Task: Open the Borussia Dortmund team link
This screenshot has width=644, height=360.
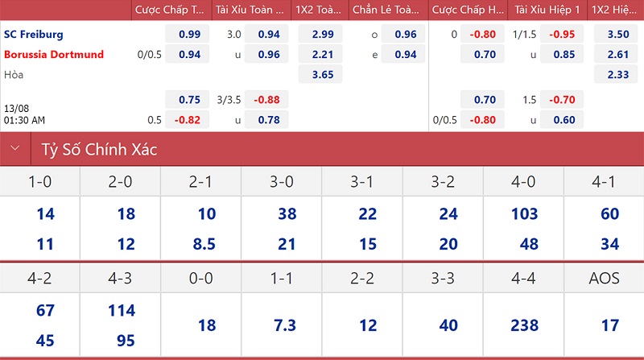Action: coord(54,54)
